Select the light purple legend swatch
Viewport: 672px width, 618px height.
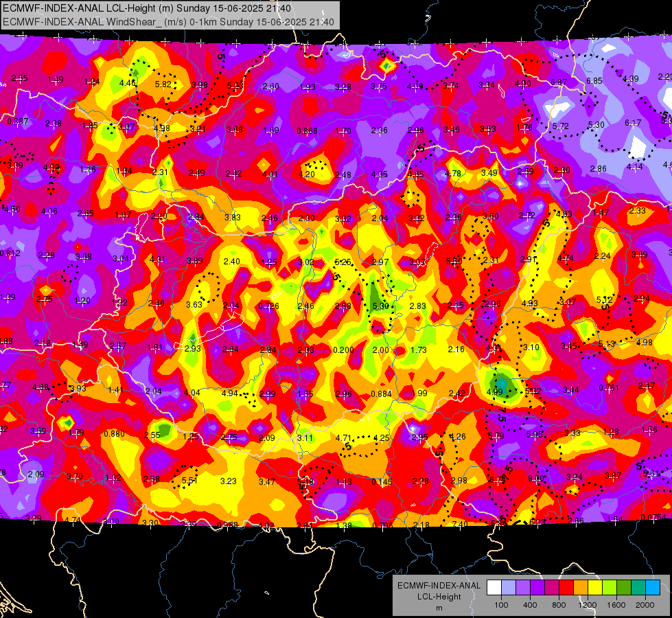coord(523,588)
